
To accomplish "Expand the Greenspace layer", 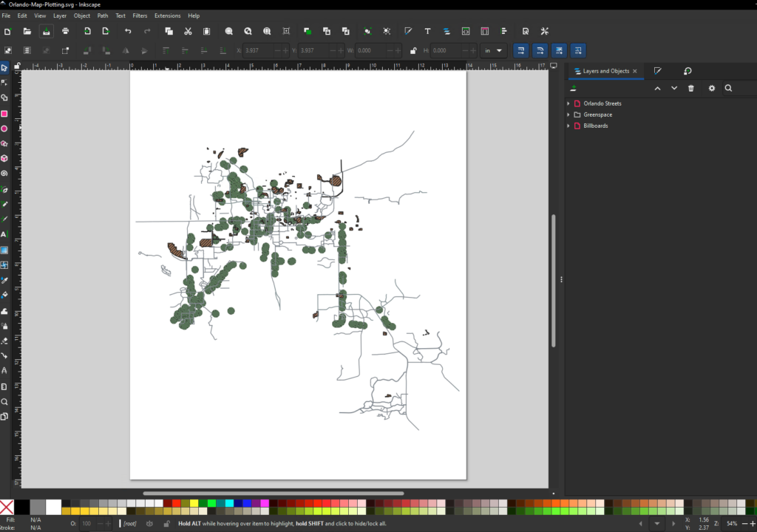I will point(568,115).
